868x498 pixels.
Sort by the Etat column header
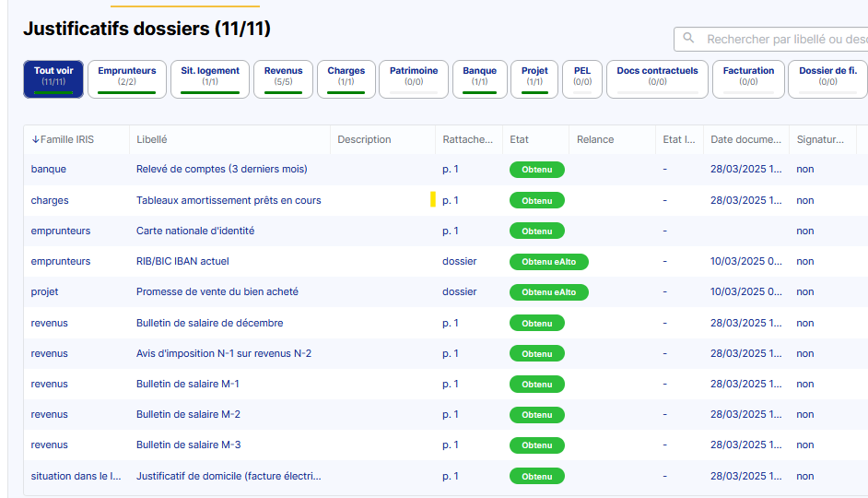(x=519, y=140)
